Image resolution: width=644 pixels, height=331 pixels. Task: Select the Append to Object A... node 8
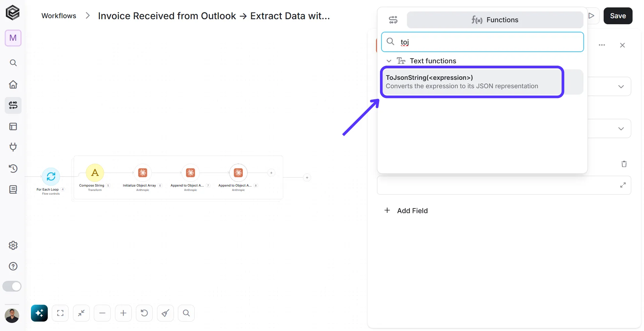(238, 173)
